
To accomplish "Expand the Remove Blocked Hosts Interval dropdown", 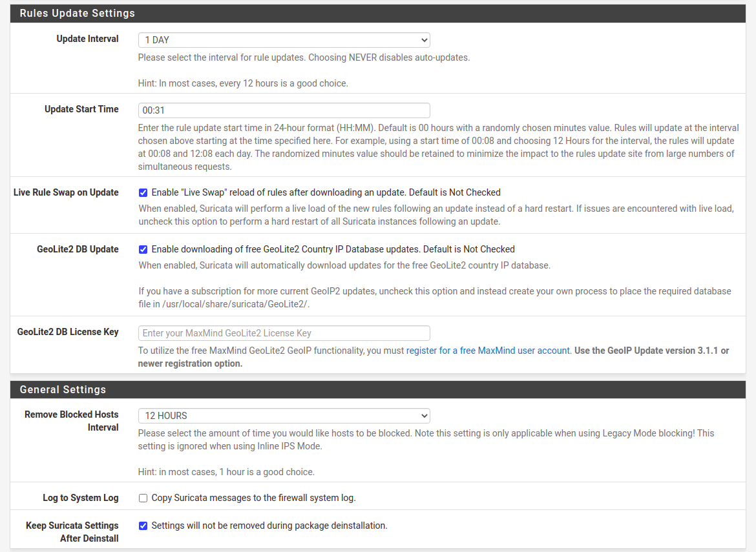I will 284,416.
